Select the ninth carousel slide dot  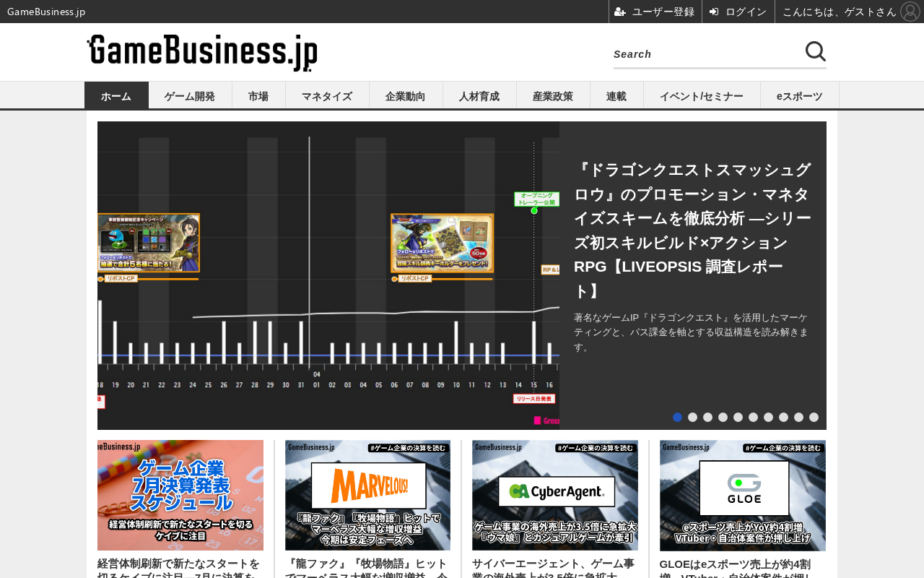click(x=798, y=417)
